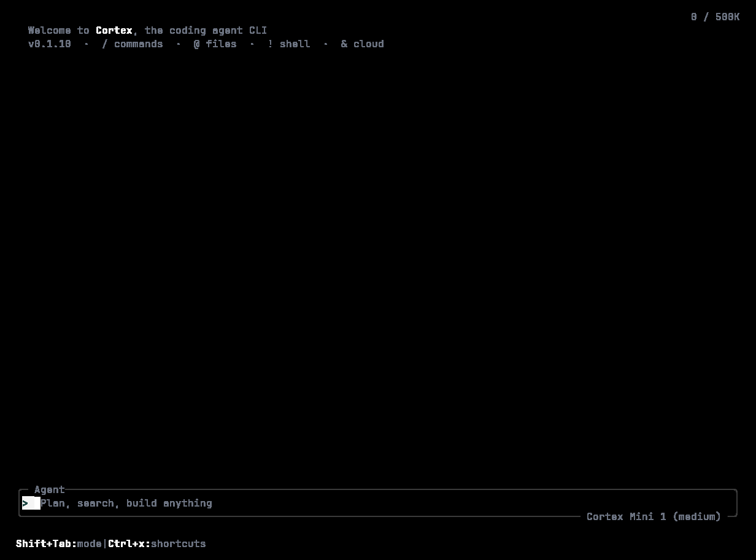Image resolution: width=756 pixels, height=560 pixels.
Task: Click the '/ commands' hint text
Action: [133, 44]
